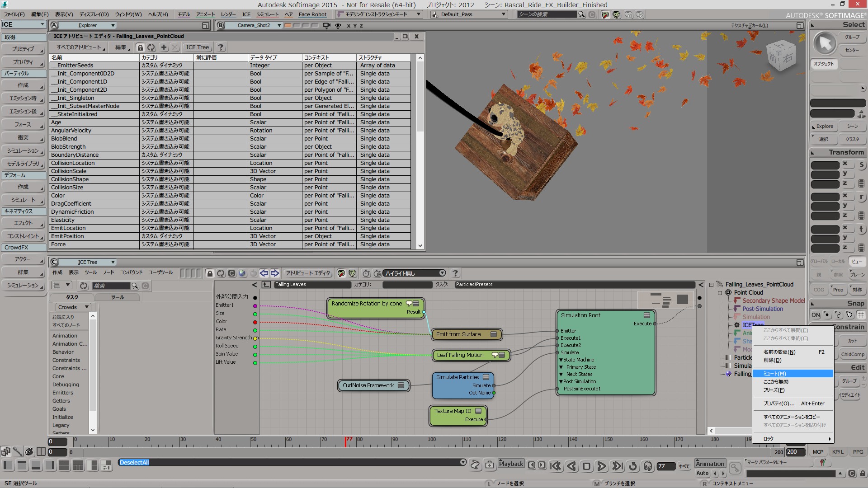Open highlight mode dropdown
Image resolution: width=868 pixels, height=488 pixels.
point(442,273)
